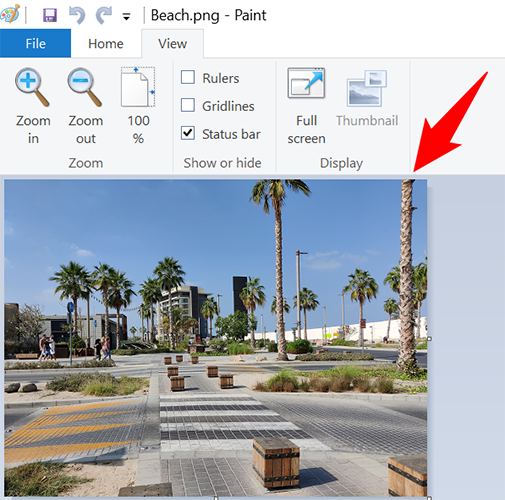Click the Paint palette app icon

click(10, 14)
